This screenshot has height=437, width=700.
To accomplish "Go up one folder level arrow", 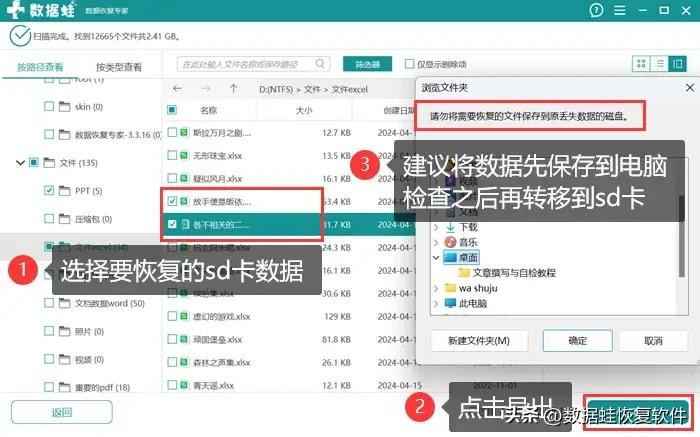I will pos(234,88).
